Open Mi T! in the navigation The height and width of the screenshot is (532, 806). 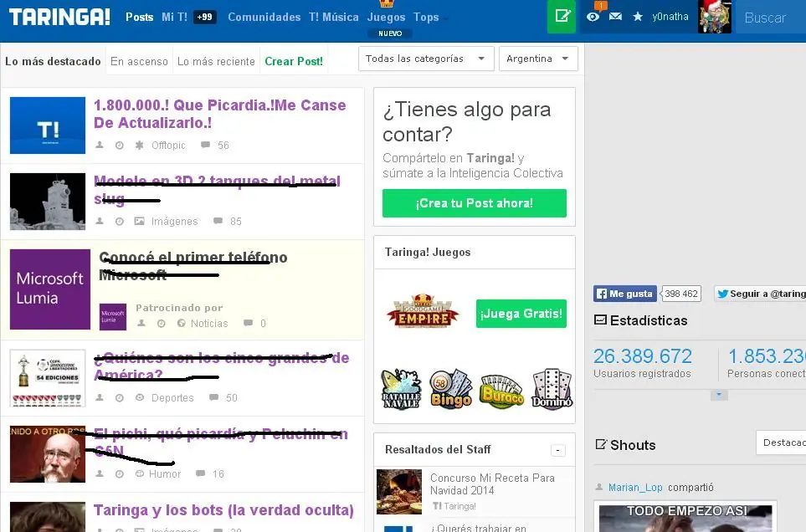click(174, 17)
